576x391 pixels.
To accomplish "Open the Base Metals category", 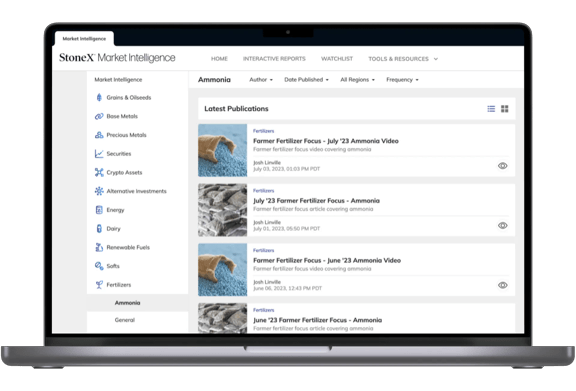I will [x=122, y=116].
